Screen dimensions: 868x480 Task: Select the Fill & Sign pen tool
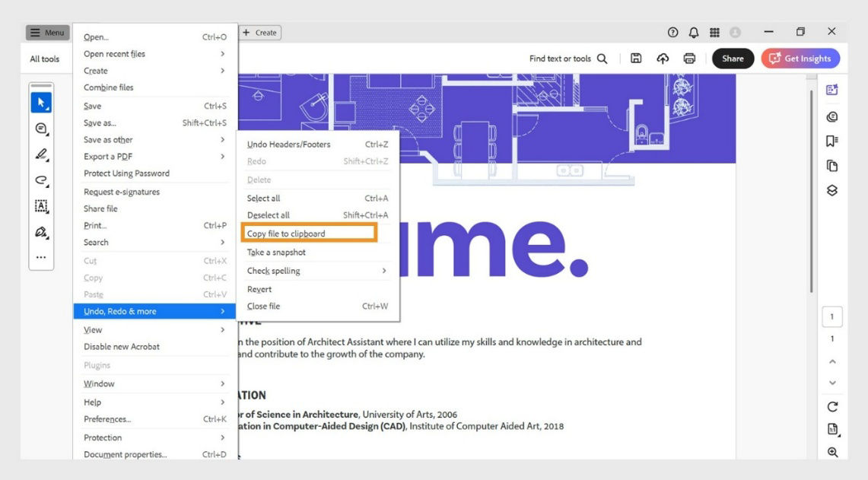point(41,230)
